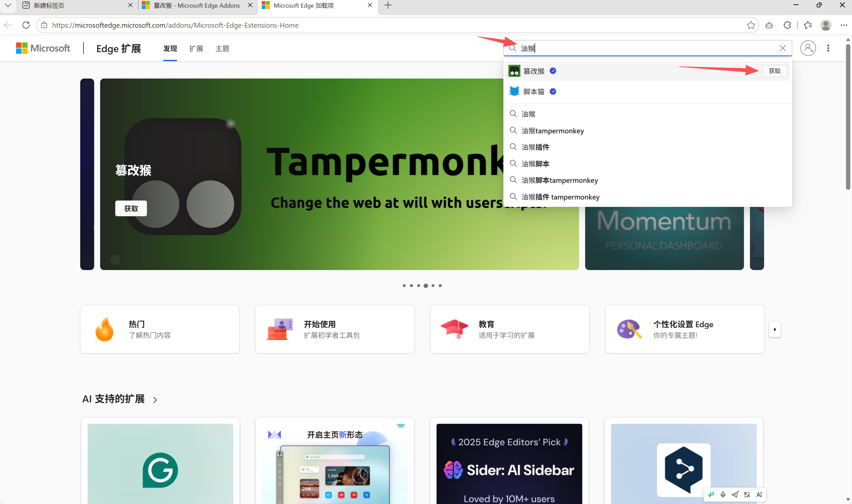
Task: Select 篡改猴 suggestion in search results
Action: pos(647,71)
